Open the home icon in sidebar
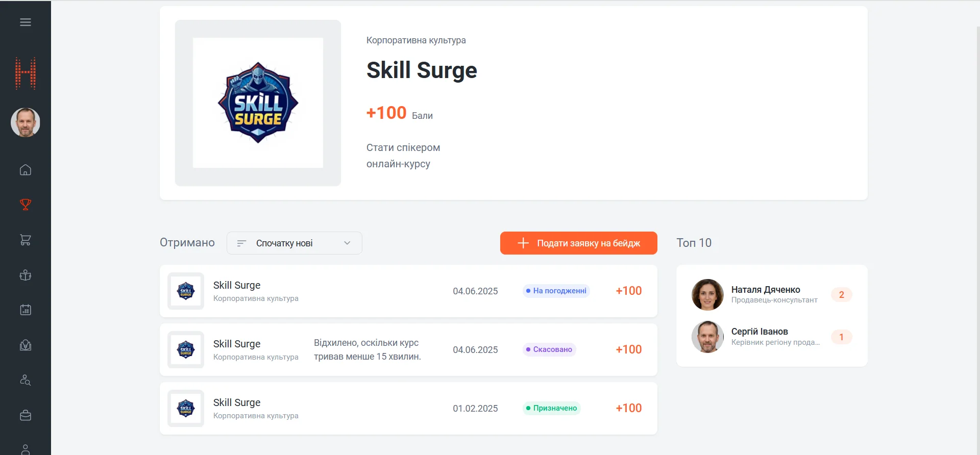 click(x=26, y=170)
